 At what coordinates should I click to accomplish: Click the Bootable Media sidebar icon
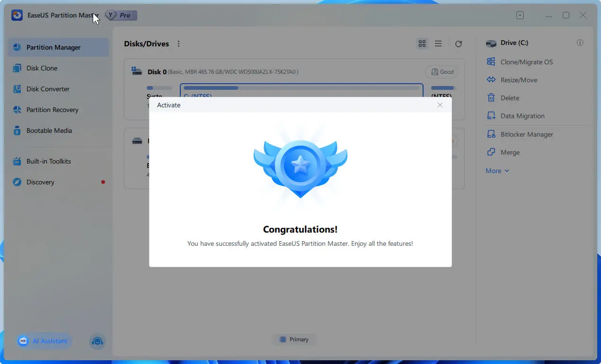point(17,130)
